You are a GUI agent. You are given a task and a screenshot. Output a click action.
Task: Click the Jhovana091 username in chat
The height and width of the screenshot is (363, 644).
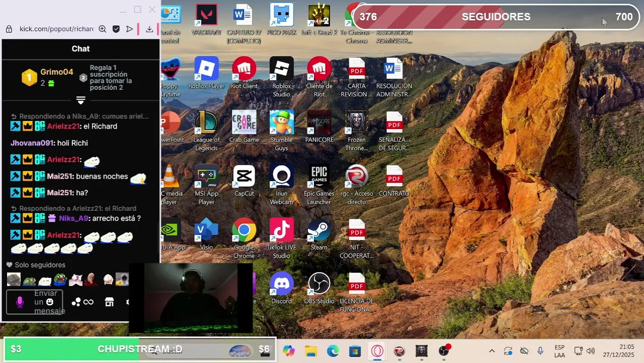32,143
